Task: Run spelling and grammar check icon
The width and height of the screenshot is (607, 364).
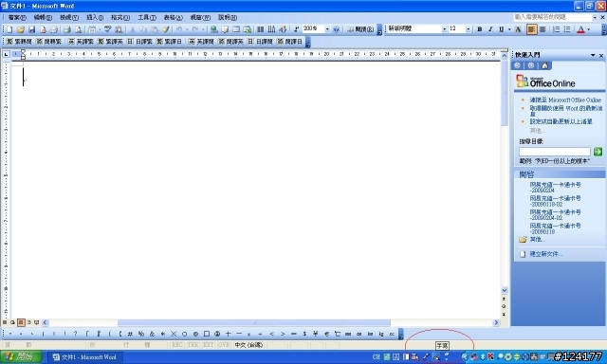Action: (107, 29)
